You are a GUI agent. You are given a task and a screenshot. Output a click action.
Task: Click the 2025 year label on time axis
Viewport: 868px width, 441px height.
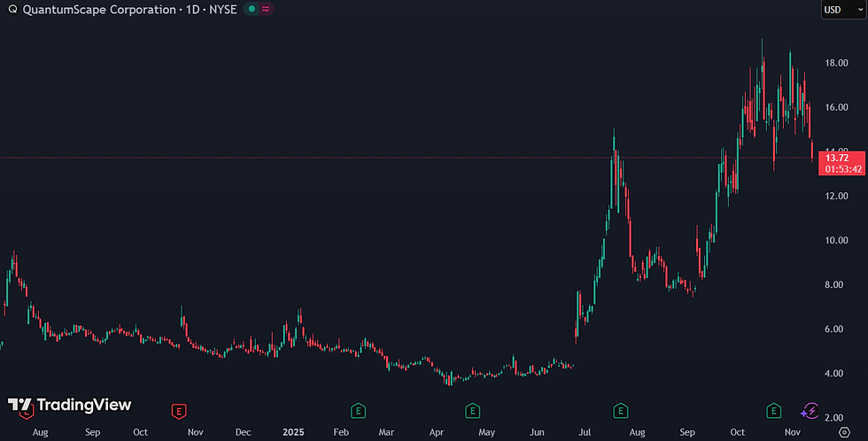point(293,432)
